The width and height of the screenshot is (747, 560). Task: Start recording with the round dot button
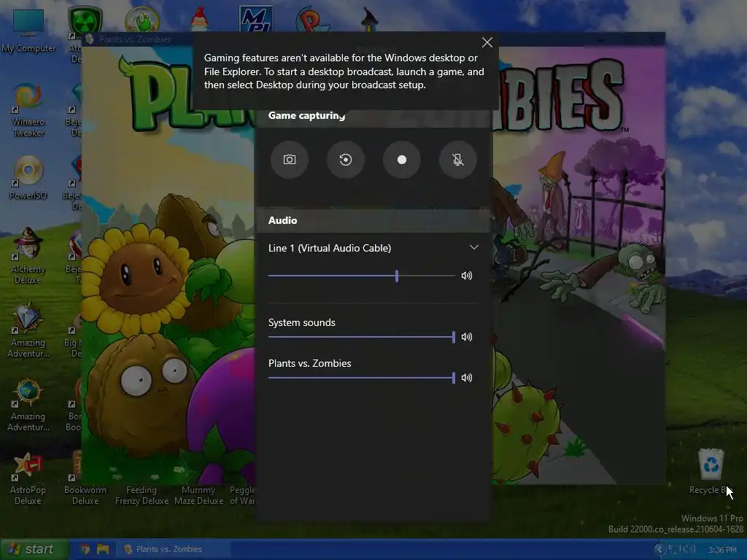402,160
